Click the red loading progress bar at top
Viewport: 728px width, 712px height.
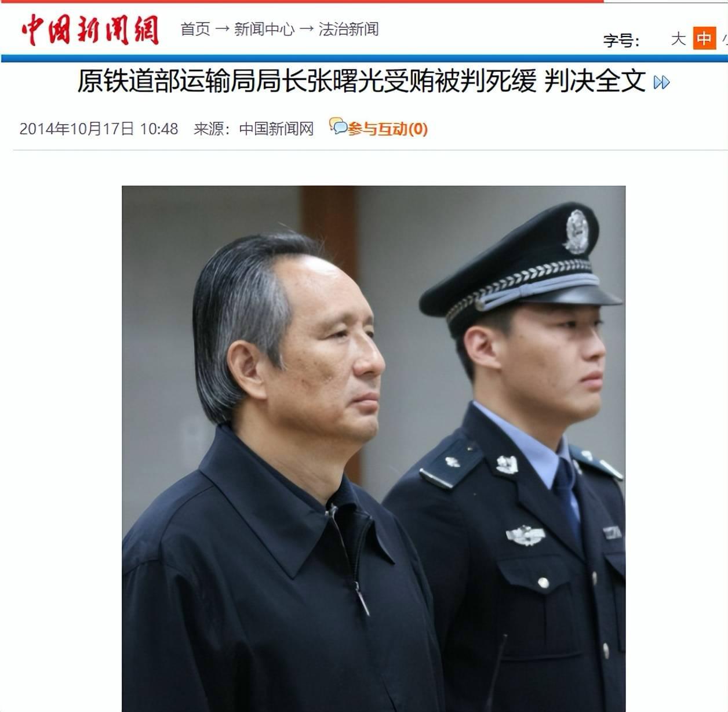tap(302, 1)
